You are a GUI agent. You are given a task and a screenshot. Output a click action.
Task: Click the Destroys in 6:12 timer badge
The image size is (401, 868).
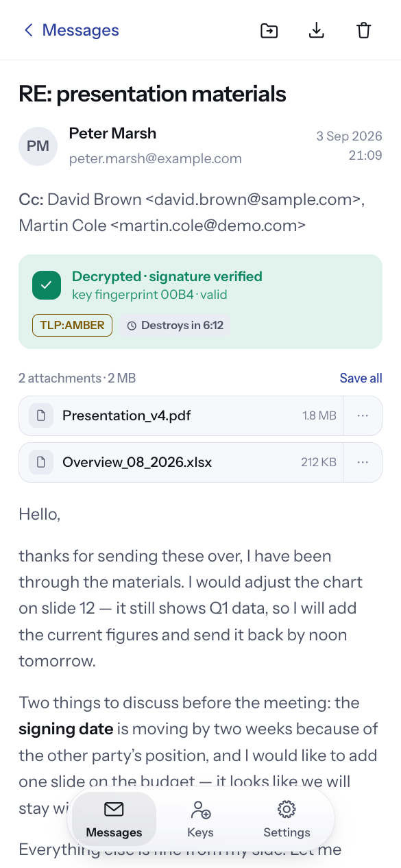[175, 325]
